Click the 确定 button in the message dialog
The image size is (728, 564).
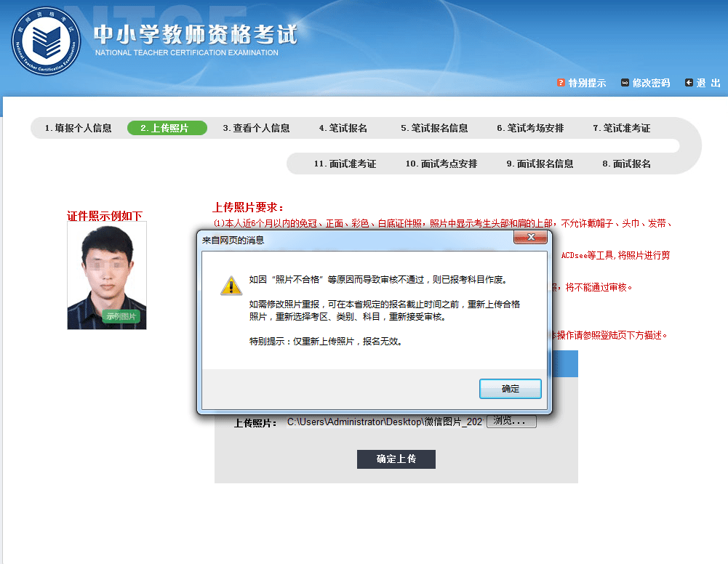pos(510,389)
